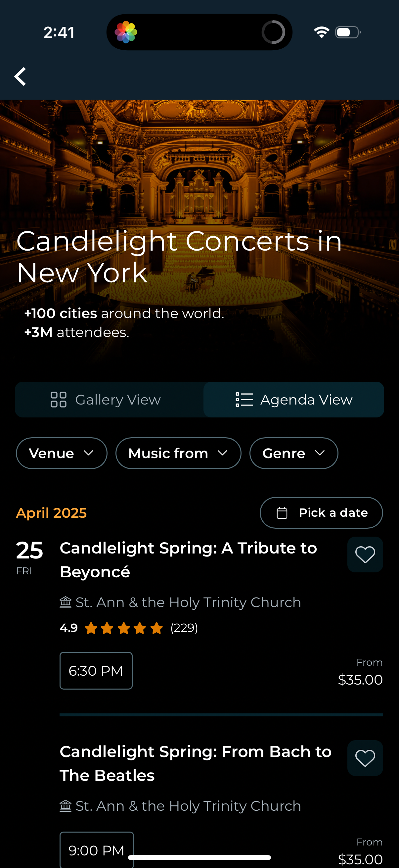
Task: Click the Pick a date button
Action: [x=321, y=512]
